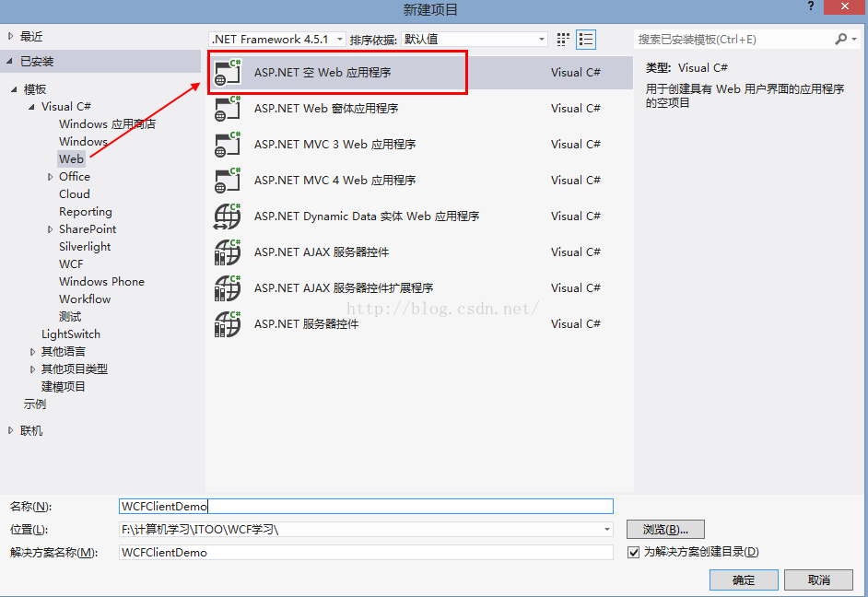Click the ASP.NET AJAX 服务器控件扩展程序 icon
The height and width of the screenshot is (597, 868).
(228, 288)
